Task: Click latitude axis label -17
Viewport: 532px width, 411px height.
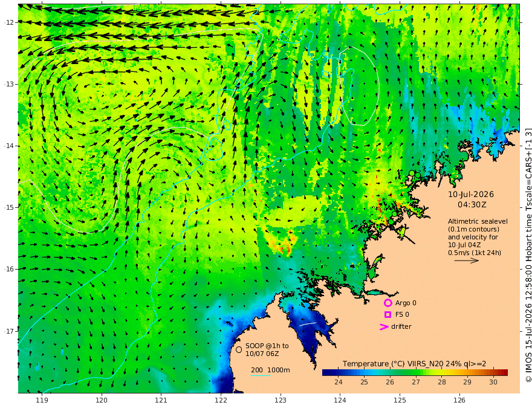Action: pos(9,331)
